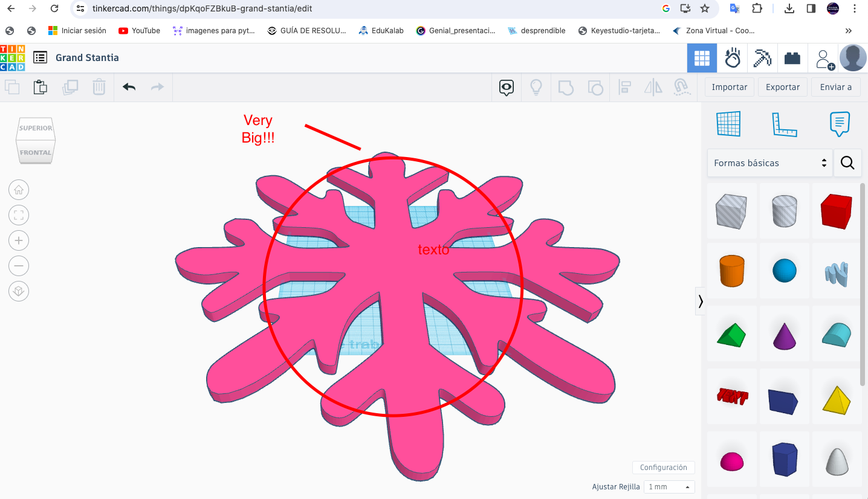Click the Importar button
This screenshot has width=868, height=499.
click(x=729, y=87)
